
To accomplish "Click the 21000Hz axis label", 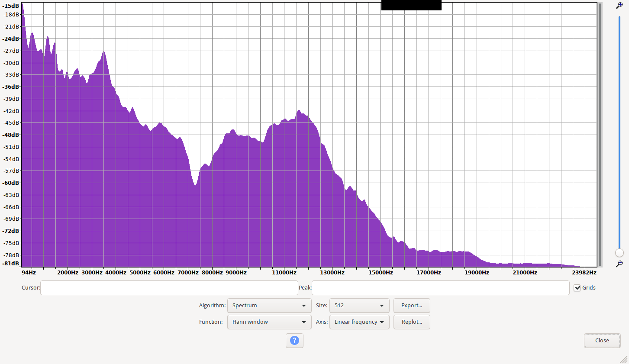I will pyautogui.click(x=525, y=273).
